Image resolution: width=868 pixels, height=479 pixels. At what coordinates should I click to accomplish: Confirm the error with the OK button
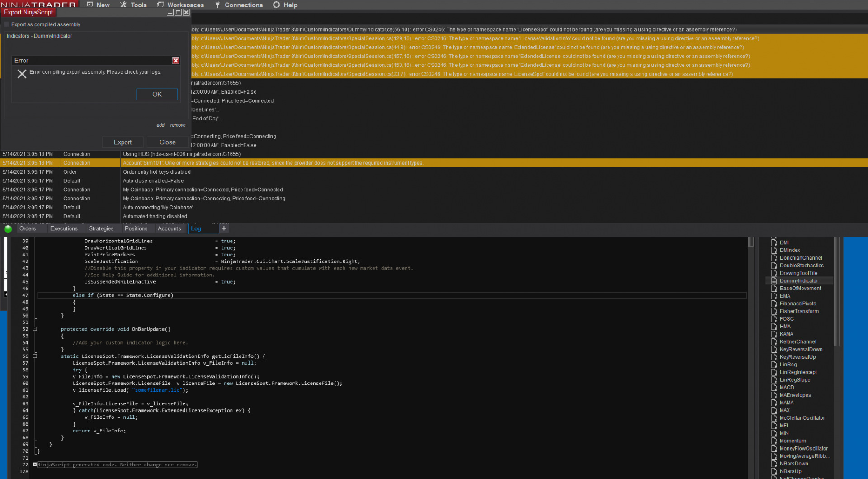tap(157, 94)
